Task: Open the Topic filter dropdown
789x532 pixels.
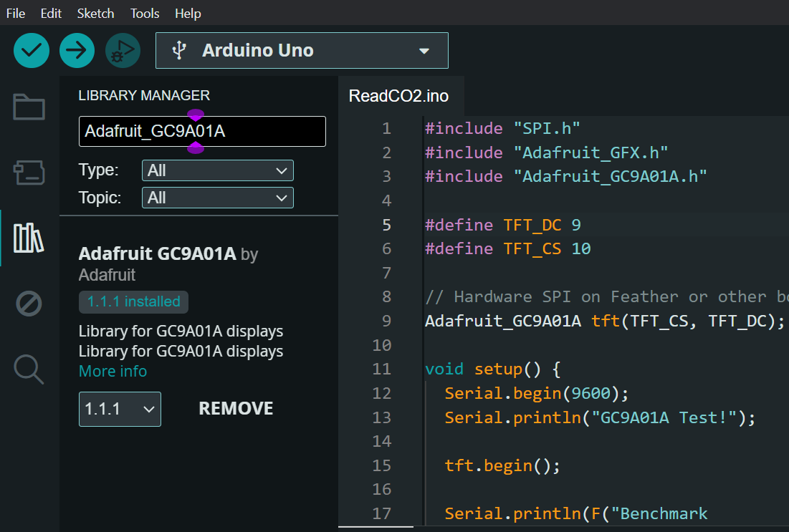Action: point(217,198)
